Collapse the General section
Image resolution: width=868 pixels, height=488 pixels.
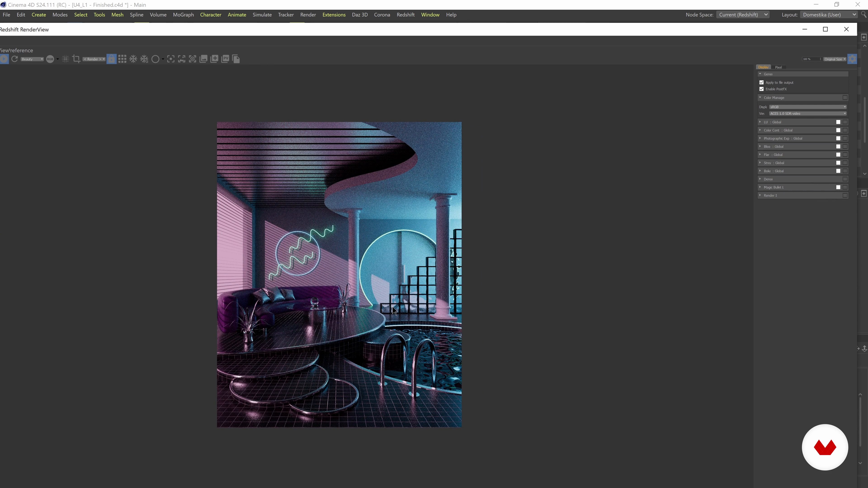click(760, 74)
